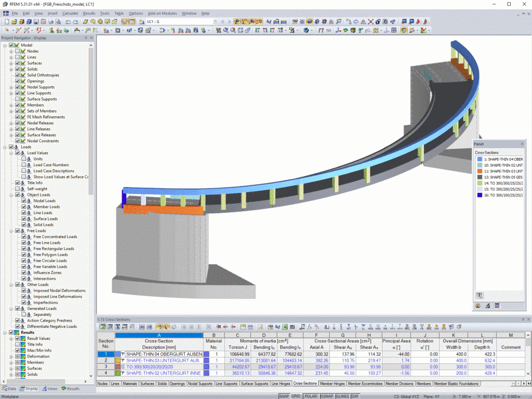Click the red X delete icon in main toolbar

coord(370,22)
